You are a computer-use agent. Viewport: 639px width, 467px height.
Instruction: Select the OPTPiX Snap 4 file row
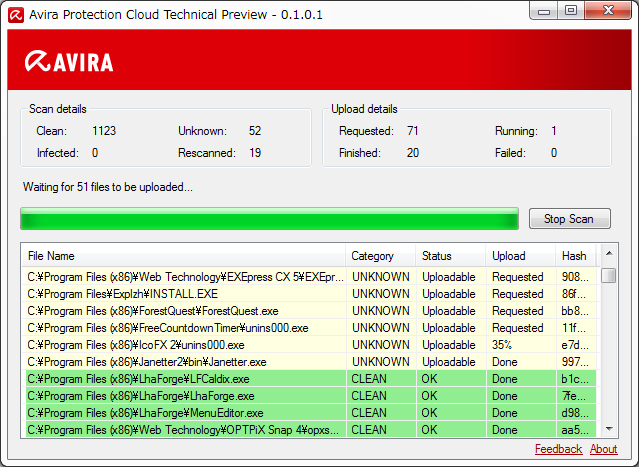click(x=311, y=430)
